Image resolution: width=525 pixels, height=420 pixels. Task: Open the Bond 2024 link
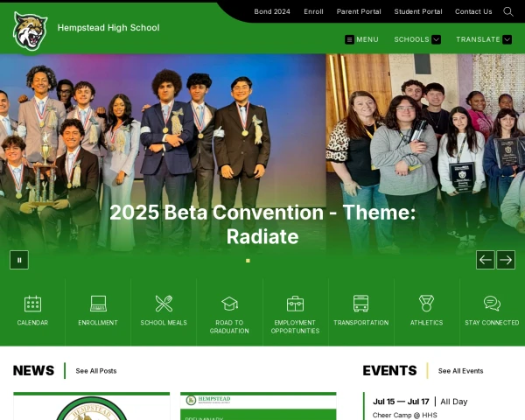[272, 11]
